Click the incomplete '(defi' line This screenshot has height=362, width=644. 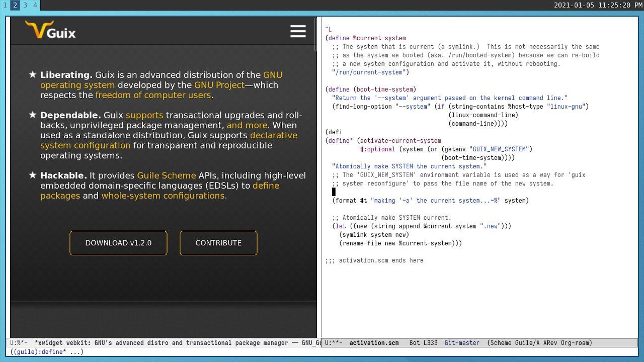pyautogui.click(x=334, y=132)
